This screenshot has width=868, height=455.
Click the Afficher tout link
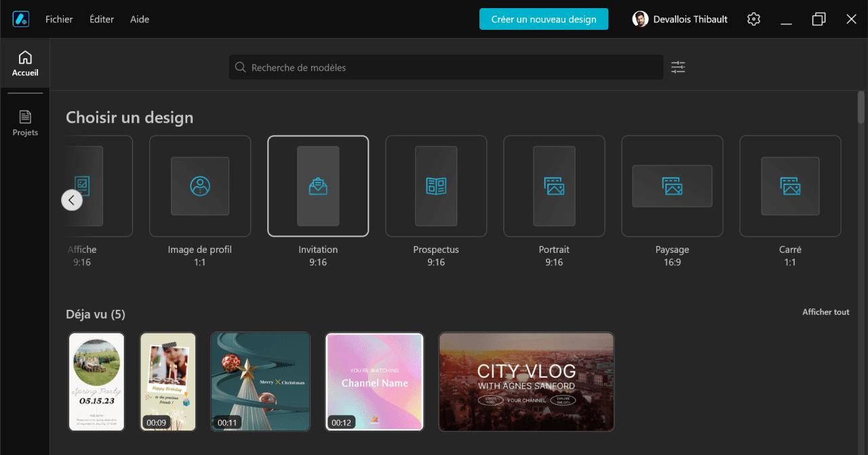coord(826,312)
